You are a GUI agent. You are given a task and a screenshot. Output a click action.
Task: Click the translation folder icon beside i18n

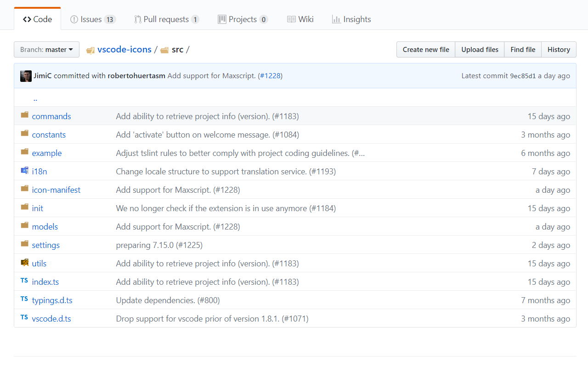(25, 170)
